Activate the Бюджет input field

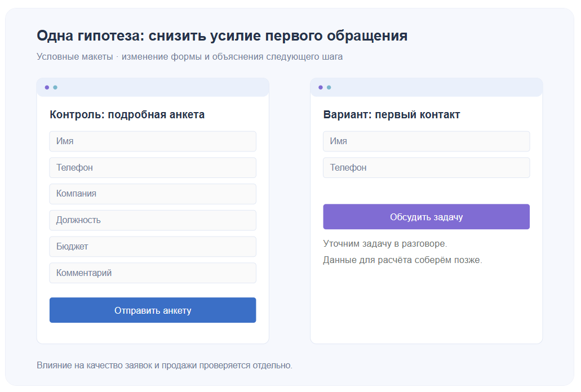coord(153,247)
